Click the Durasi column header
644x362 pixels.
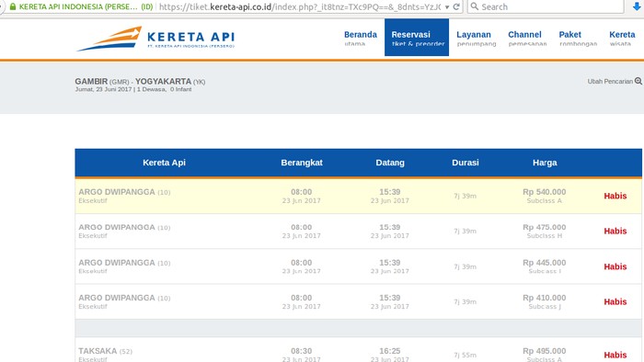[465, 163]
